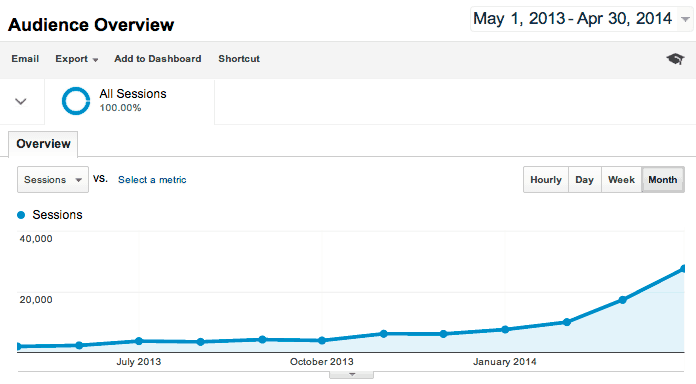Switch graph to Hourly view

click(x=546, y=180)
